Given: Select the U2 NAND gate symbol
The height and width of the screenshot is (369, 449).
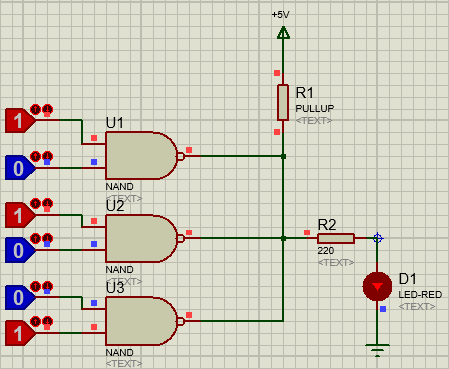Looking at the screenshot, I should [141, 238].
